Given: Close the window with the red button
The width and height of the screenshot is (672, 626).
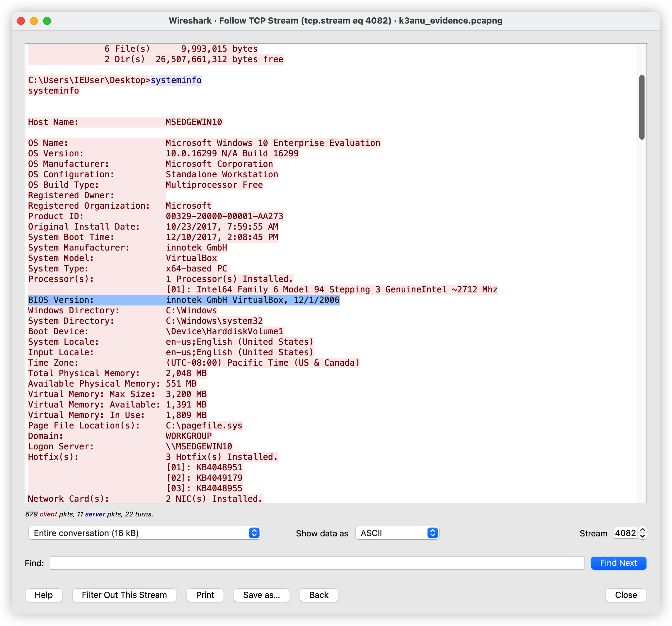Looking at the screenshot, I should 21,21.
